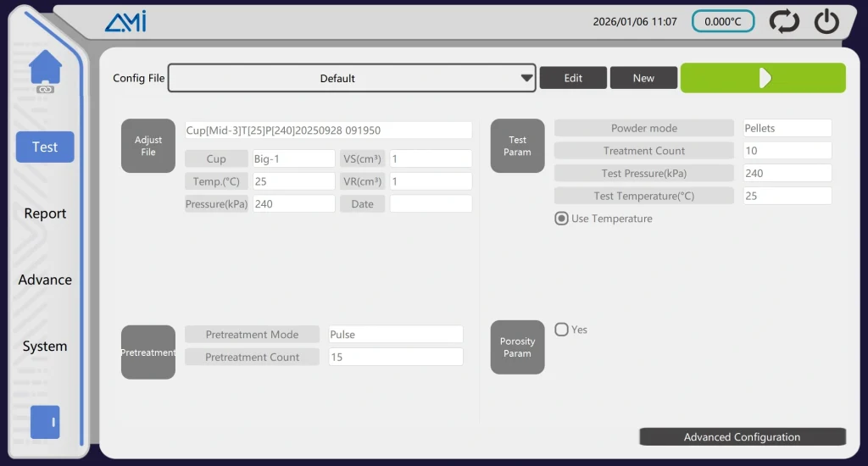Click the VR(cm³) value field

click(x=431, y=181)
